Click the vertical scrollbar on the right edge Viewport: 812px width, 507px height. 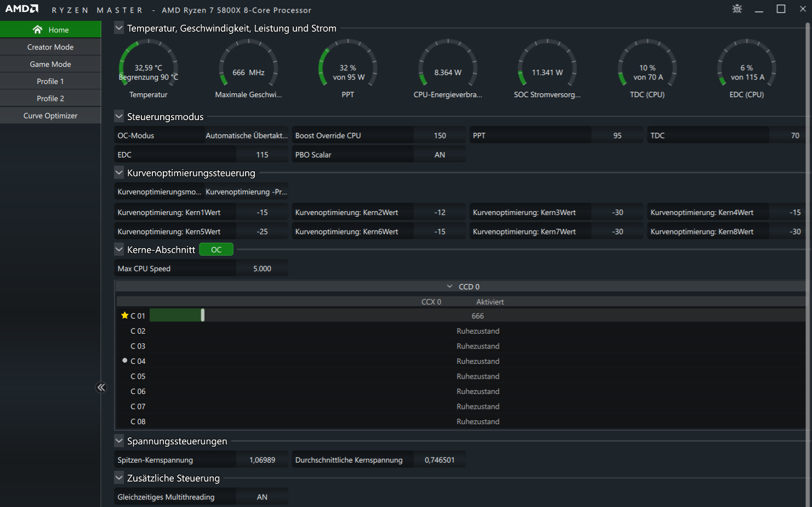808,263
